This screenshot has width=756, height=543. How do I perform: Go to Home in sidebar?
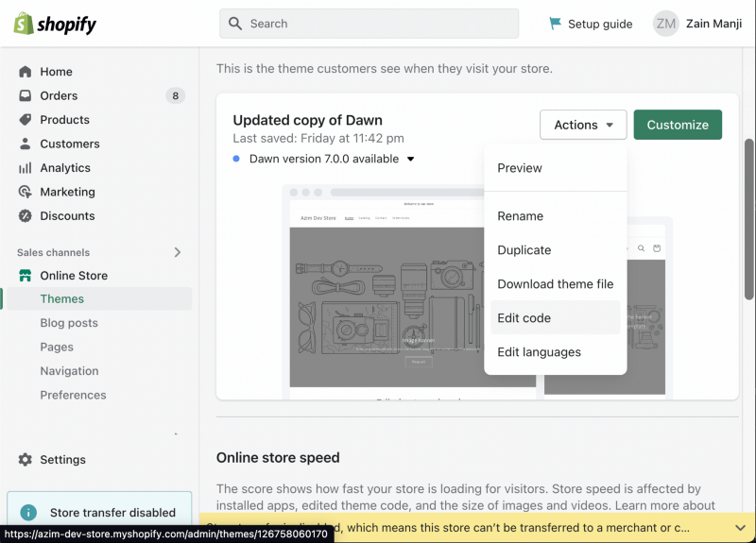click(56, 72)
